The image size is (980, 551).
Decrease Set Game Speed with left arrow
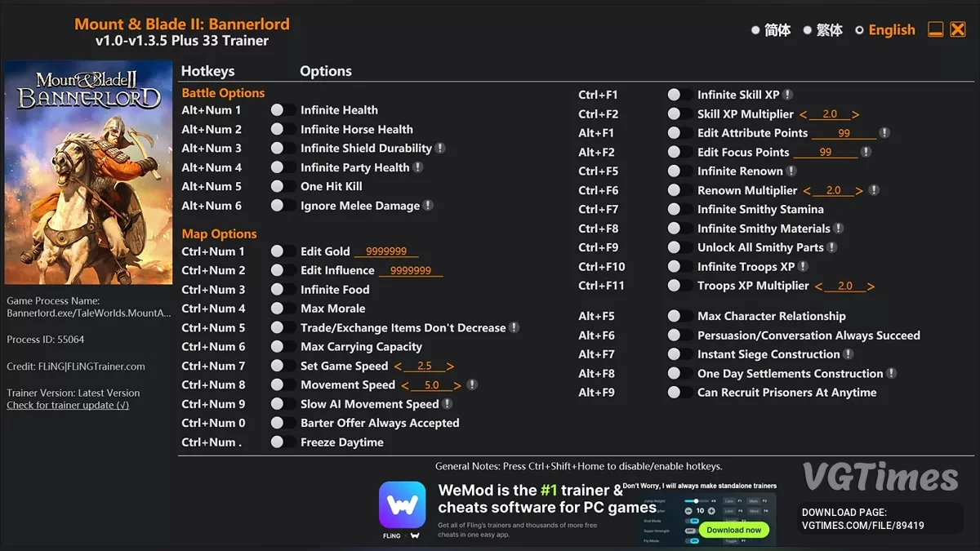pos(398,367)
